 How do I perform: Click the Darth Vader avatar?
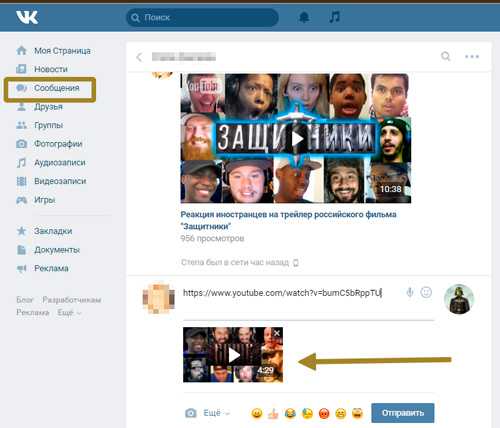point(459,299)
